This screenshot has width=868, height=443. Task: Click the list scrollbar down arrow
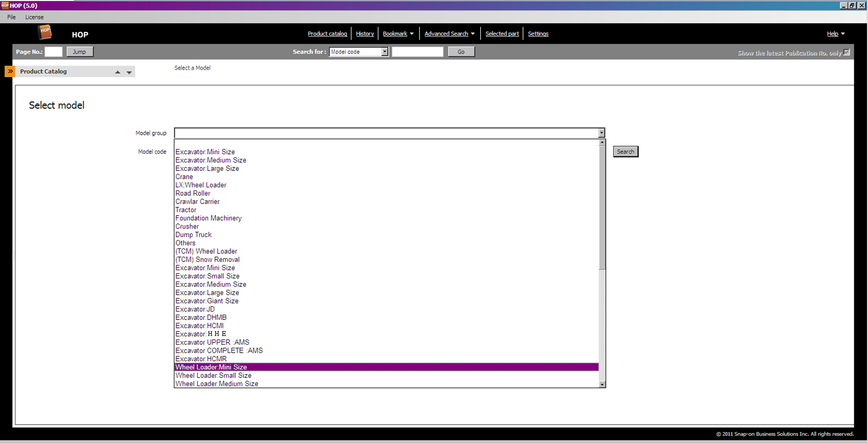pyautogui.click(x=602, y=384)
